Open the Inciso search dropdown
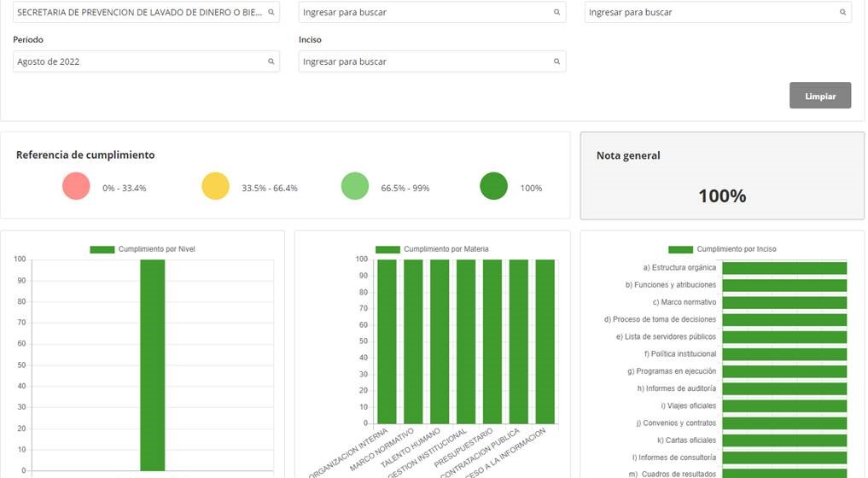The height and width of the screenshot is (478, 868). (x=432, y=61)
